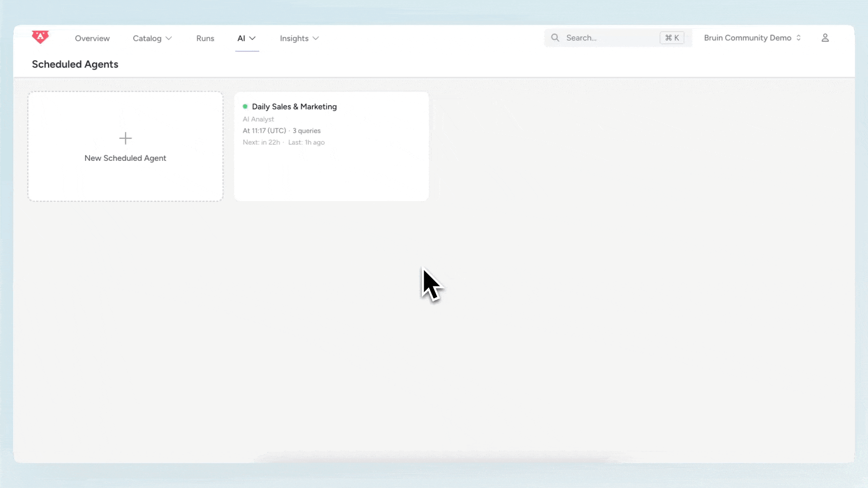Open the Catalog dropdown
The width and height of the screenshot is (868, 488).
click(152, 38)
